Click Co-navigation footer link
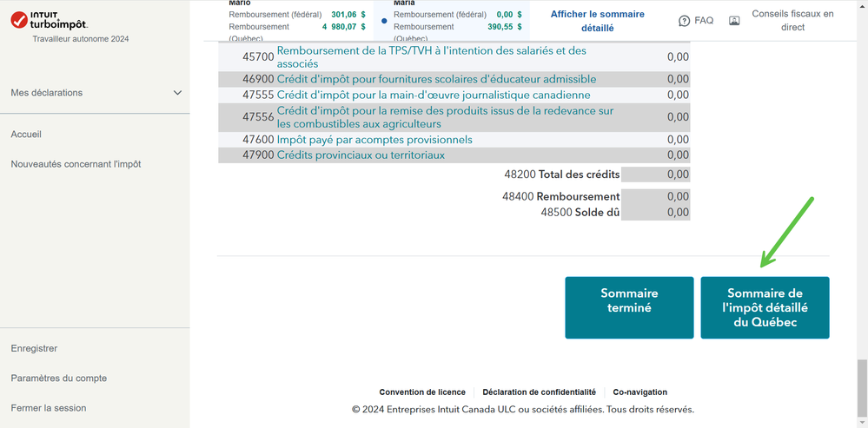The image size is (868, 428). click(640, 392)
